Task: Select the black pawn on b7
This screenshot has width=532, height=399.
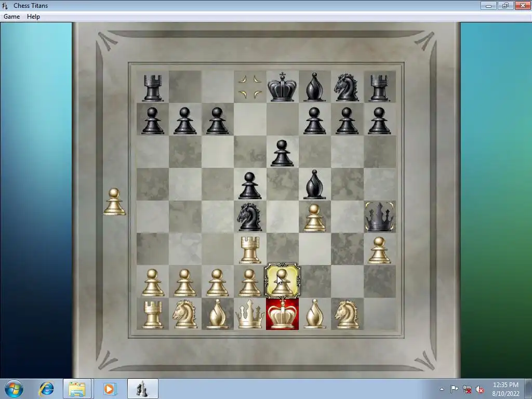Action: pos(185,121)
